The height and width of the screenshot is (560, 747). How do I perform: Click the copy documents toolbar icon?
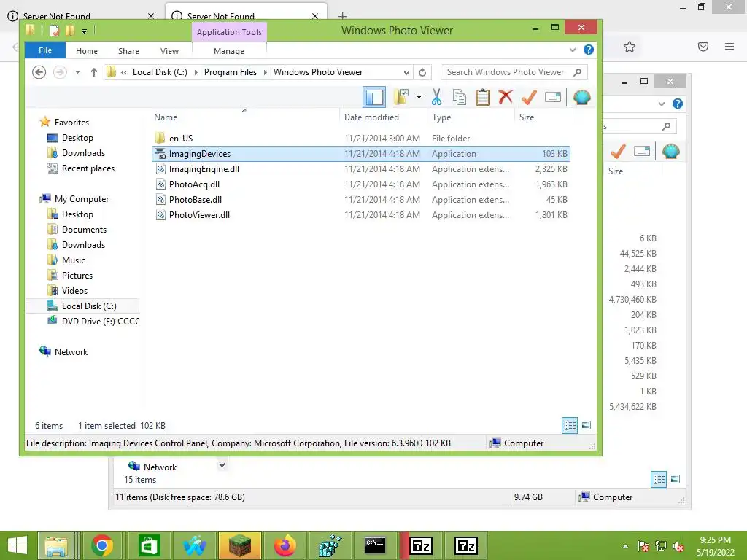click(460, 97)
